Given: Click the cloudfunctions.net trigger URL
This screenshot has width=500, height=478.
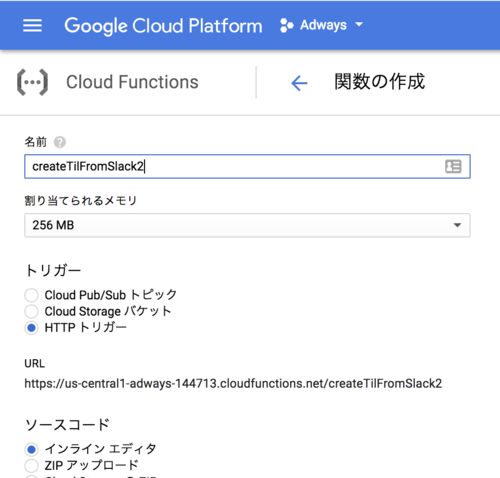Looking at the screenshot, I should point(233,383).
